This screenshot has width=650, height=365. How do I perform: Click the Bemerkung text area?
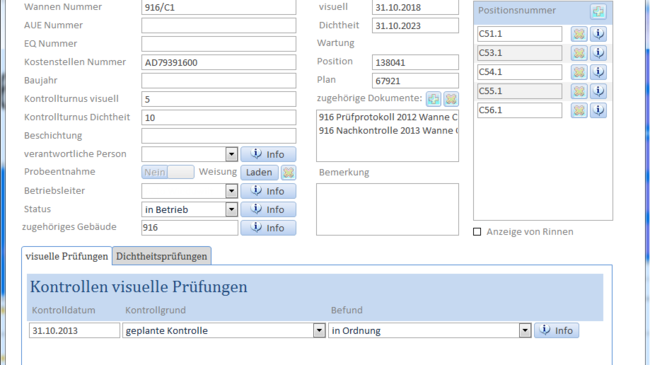(x=387, y=209)
